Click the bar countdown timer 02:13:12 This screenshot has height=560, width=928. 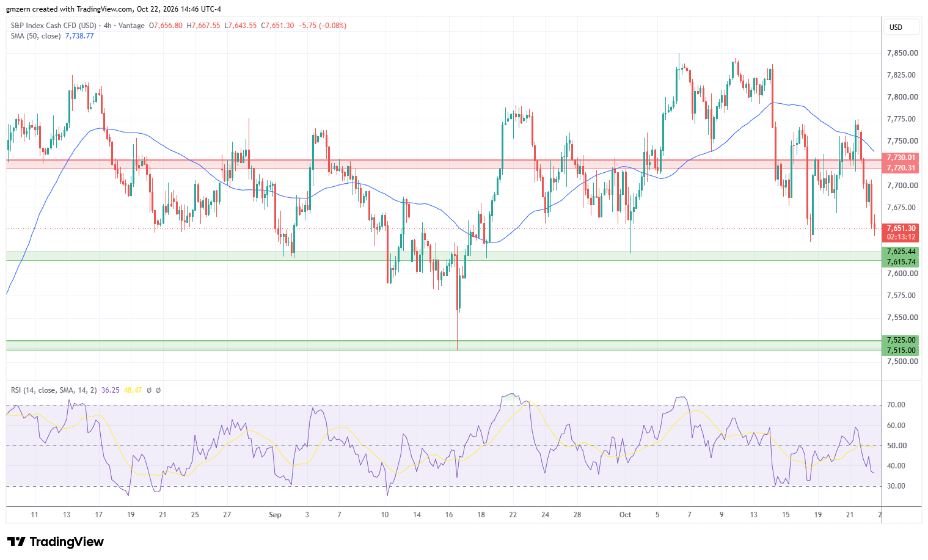pos(901,237)
